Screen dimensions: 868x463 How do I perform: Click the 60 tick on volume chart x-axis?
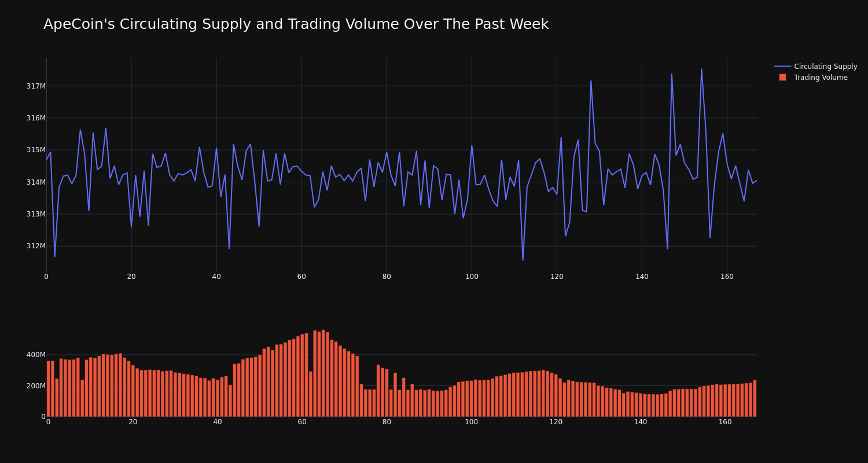302,422
